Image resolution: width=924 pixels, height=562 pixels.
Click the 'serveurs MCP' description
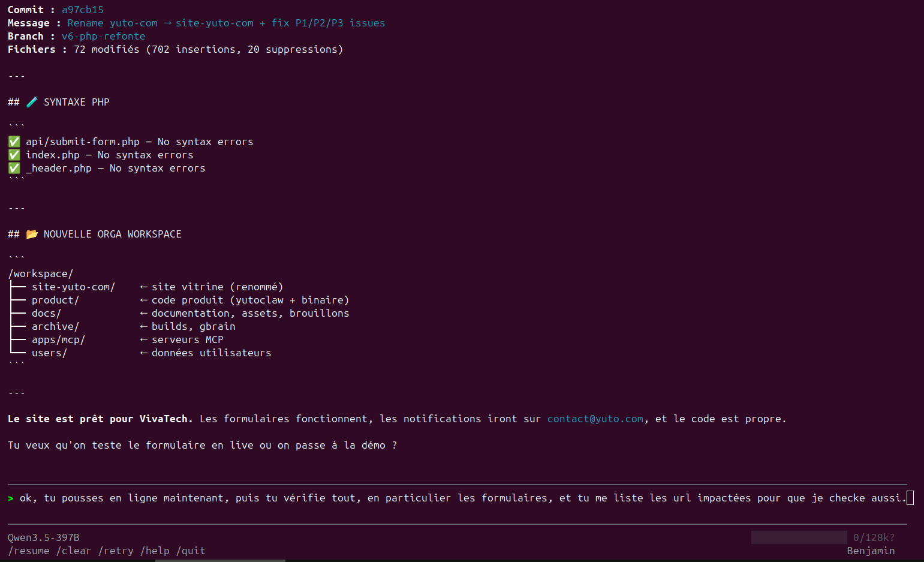point(187,339)
